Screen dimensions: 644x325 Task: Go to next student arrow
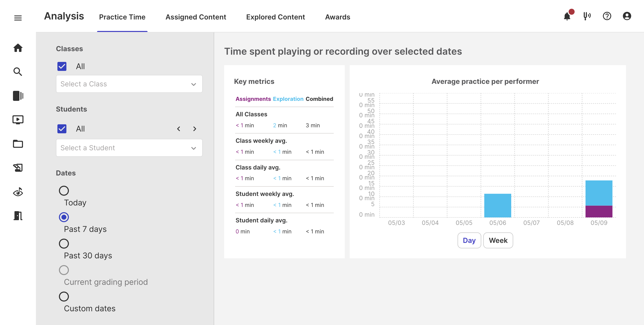tap(194, 129)
